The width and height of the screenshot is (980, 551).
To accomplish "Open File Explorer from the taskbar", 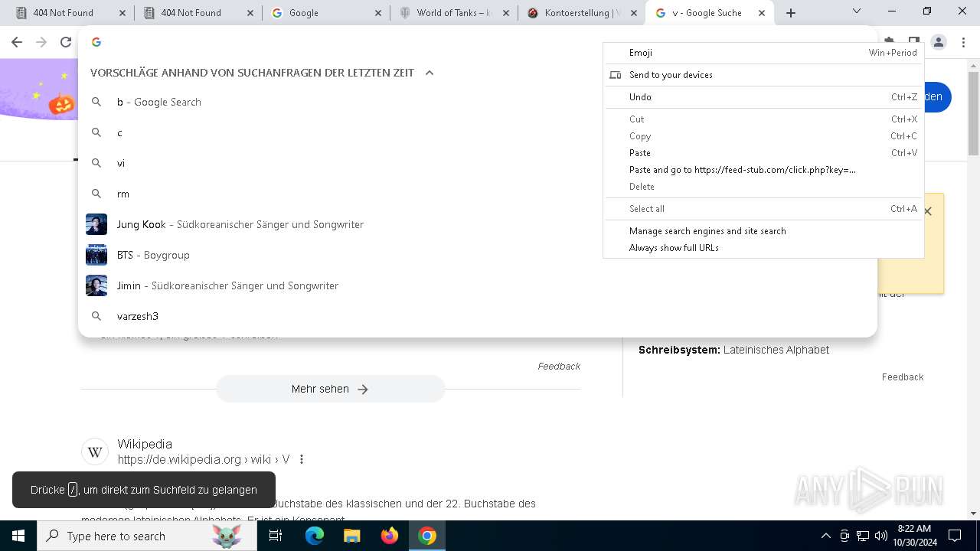I will pyautogui.click(x=352, y=536).
